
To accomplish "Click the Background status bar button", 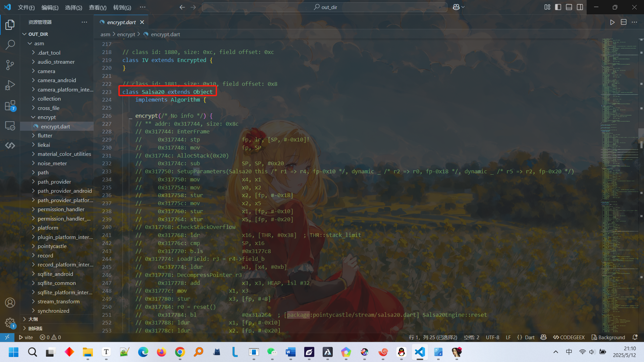I will [x=608, y=337].
